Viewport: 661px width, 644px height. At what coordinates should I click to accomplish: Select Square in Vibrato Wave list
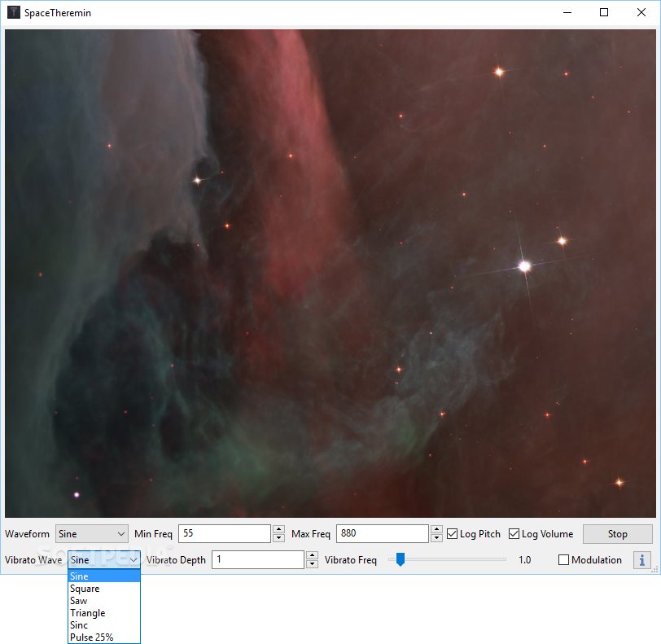(x=103, y=589)
